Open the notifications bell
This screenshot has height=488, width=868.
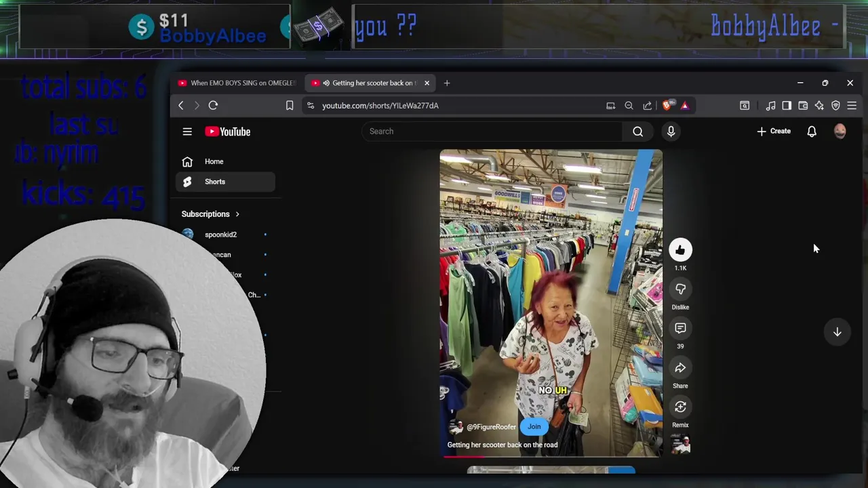812,131
